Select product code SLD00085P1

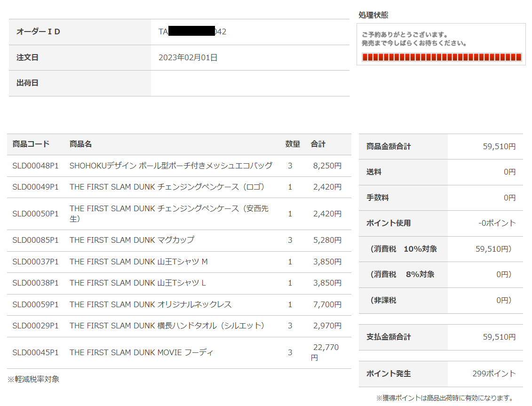pyautogui.click(x=36, y=240)
